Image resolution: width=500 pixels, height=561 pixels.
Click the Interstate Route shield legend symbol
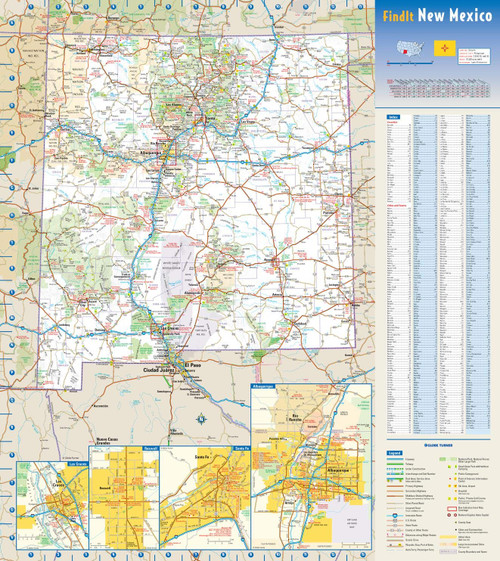pos(395,516)
